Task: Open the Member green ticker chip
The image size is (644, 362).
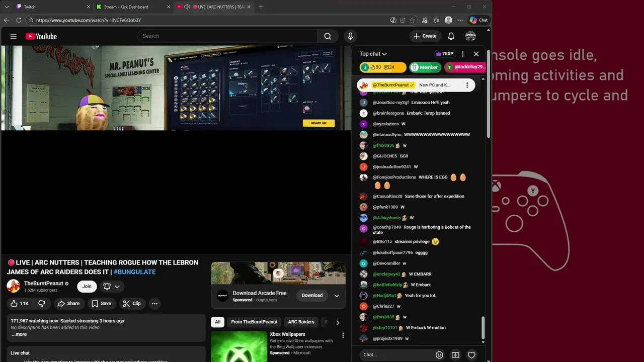Action: (425, 67)
